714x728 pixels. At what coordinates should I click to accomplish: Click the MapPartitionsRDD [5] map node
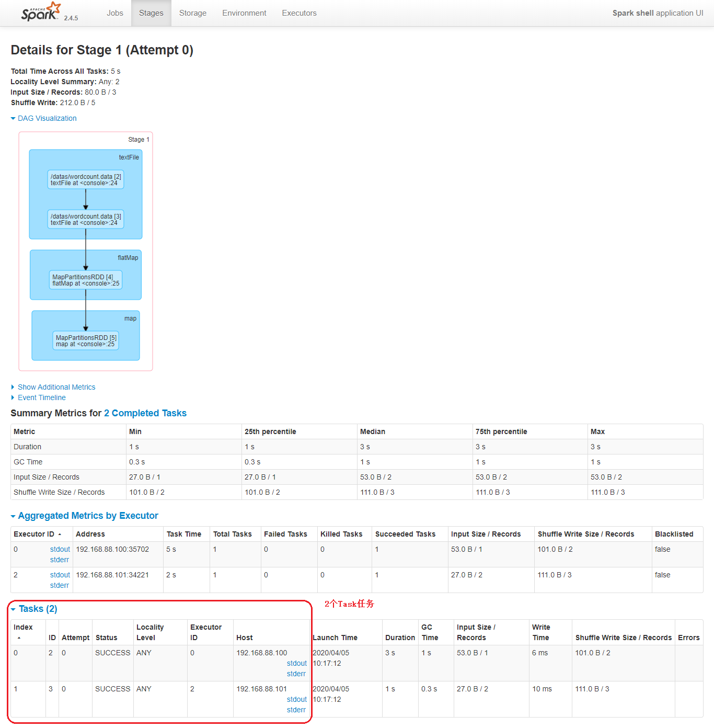pyautogui.click(x=86, y=341)
